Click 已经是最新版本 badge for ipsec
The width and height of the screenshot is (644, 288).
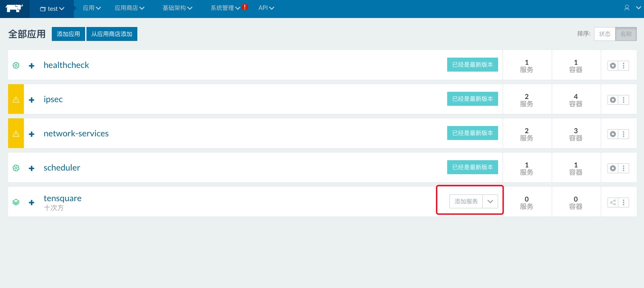472,99
